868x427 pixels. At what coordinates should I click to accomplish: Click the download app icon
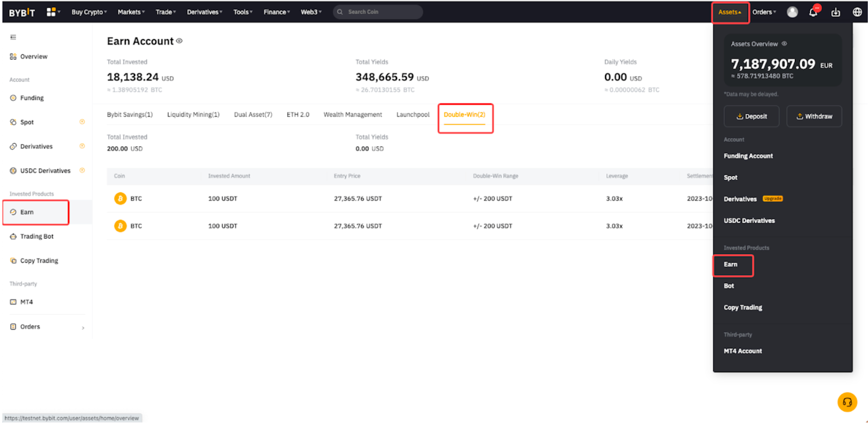(835, 12)
